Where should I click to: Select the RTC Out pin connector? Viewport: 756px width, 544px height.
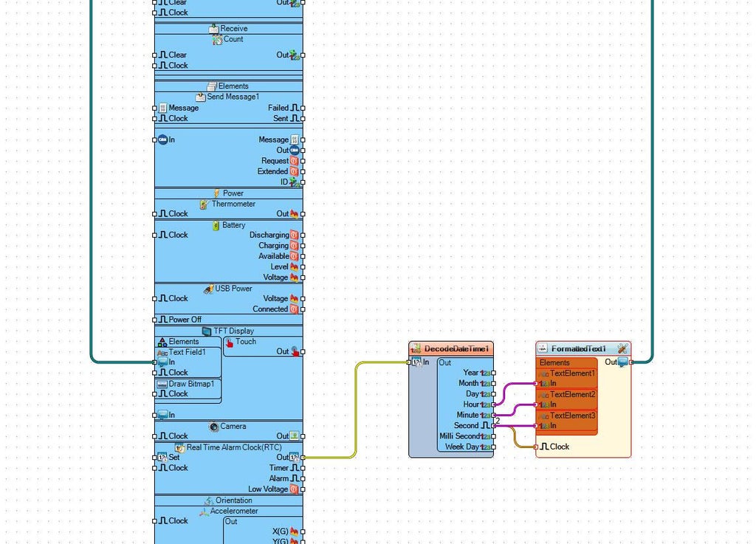coord(303,457)
